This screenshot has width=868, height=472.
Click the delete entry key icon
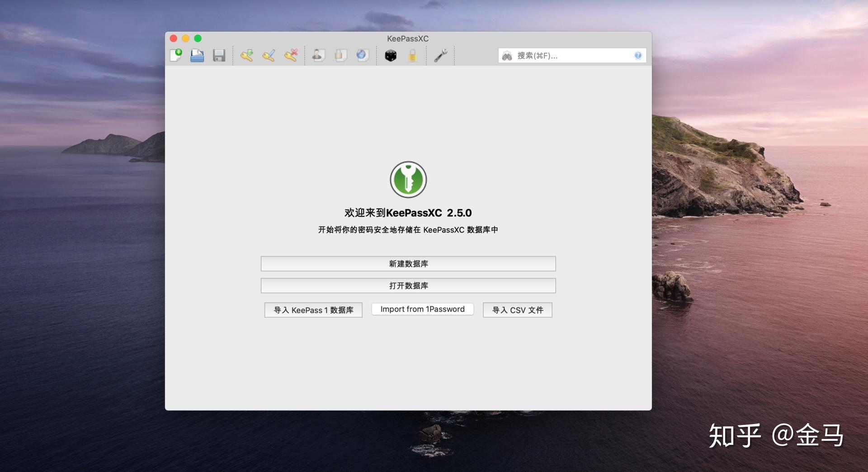[x=291, y=55]
